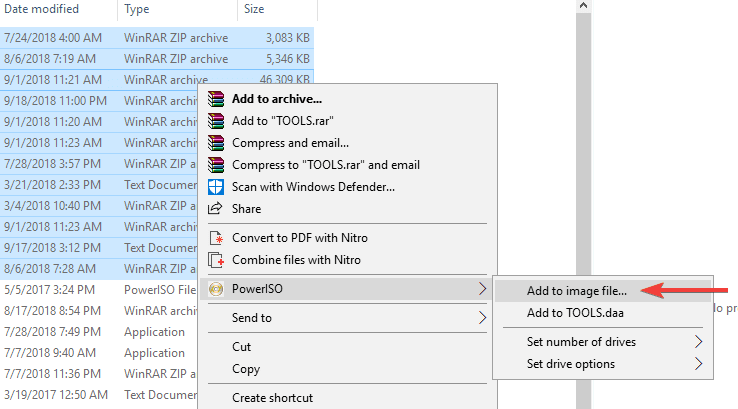Select the row dated 9/1/2018 11:20 AM
This screenshot has height=409, width=738.
click(99, 122)
